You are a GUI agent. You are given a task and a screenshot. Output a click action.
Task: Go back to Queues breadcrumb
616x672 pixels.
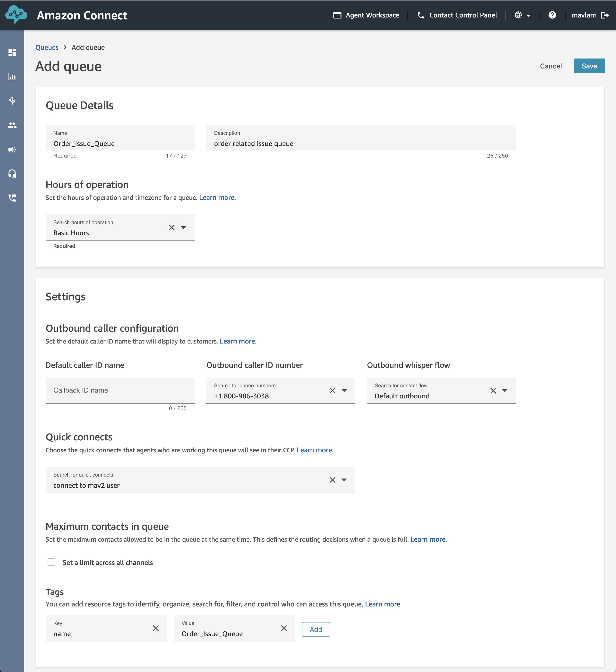click(47, 47)
